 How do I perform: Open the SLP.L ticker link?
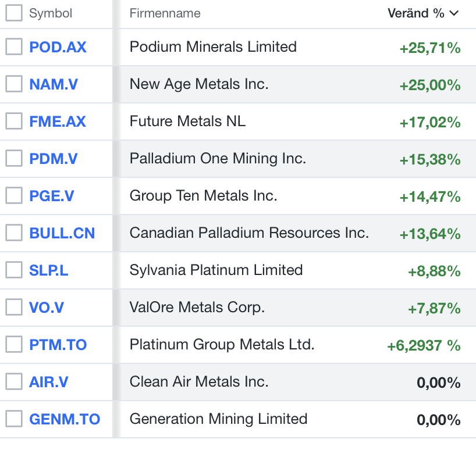click(49, 270)
